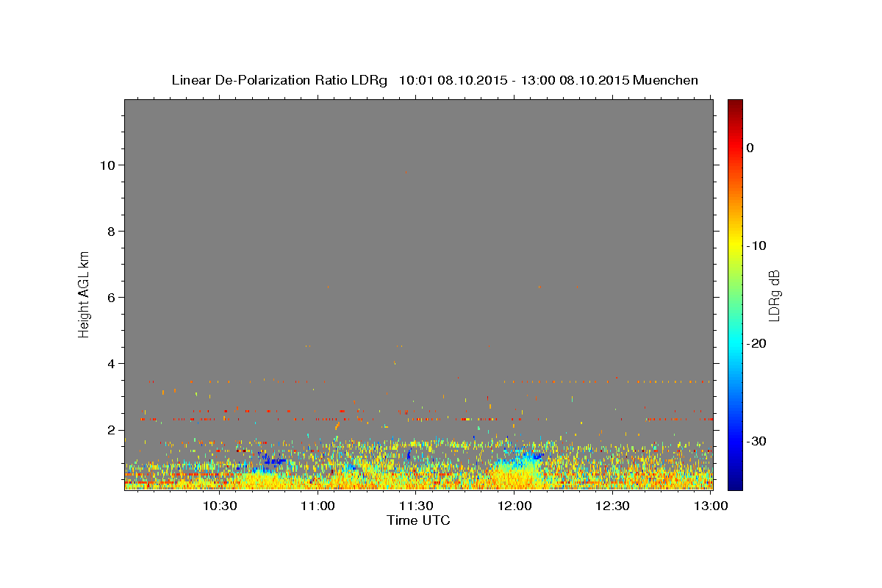Click the 13:00 time tick label

[711, 506]
